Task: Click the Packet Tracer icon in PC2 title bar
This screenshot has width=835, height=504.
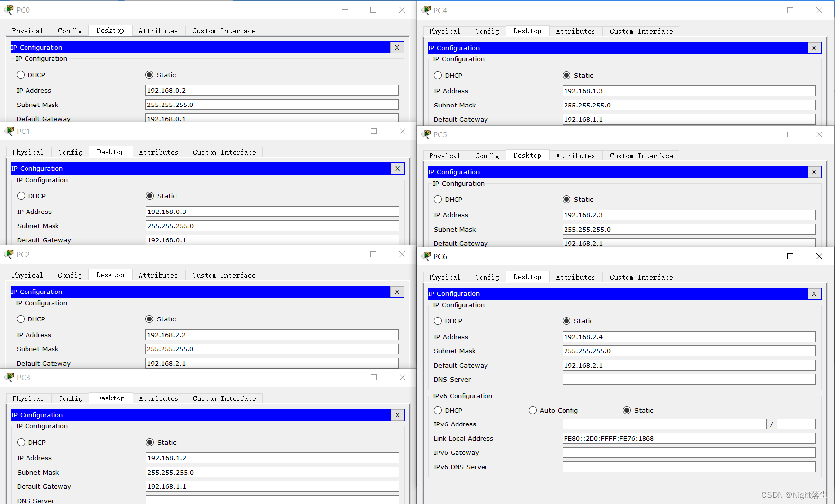Action: [x=9, y=254]
